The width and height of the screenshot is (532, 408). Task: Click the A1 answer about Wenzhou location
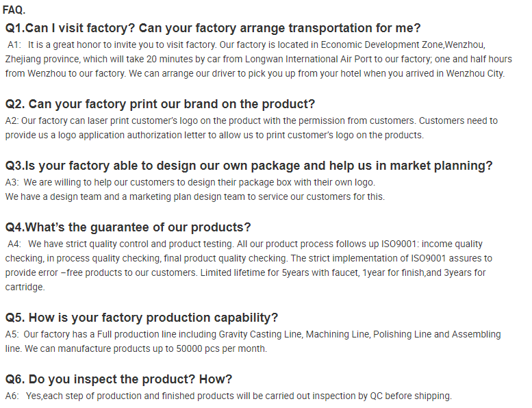pos(259,59)
